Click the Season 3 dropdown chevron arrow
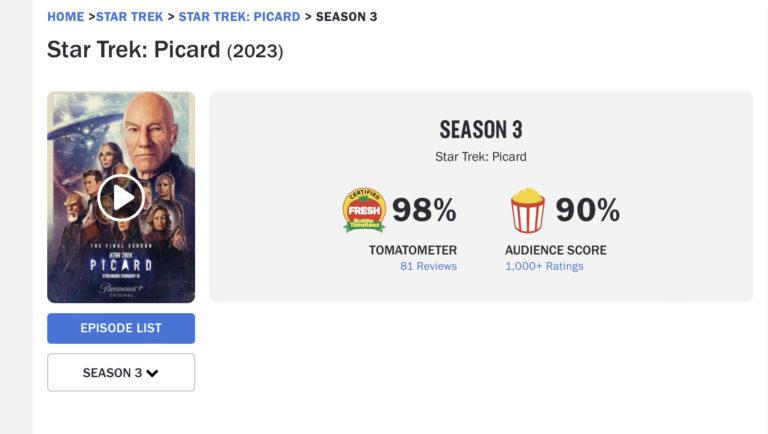The width and height of the screenshot is (768, 434). [x=152, y=373]
